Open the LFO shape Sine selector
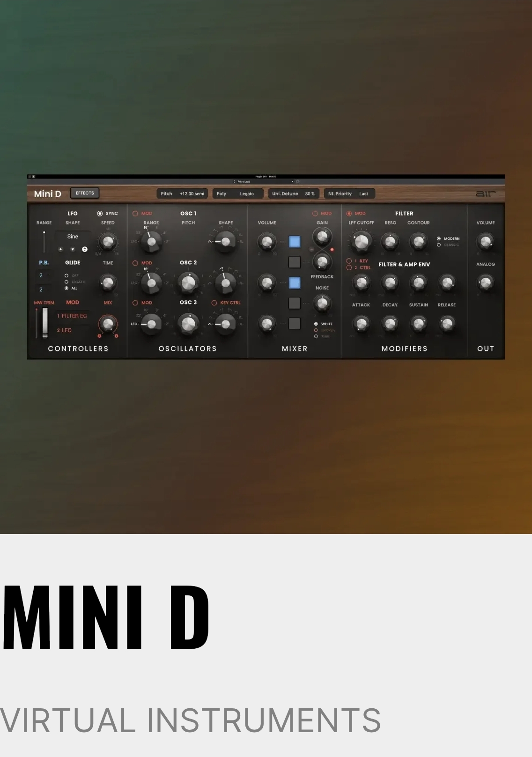The height and width of the screenshot is (757, 532). click(73, 237)
